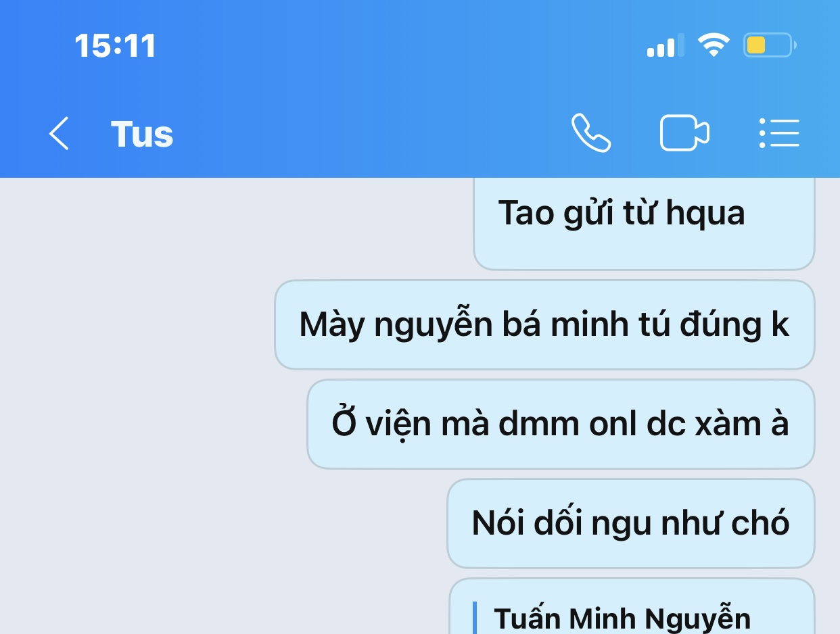The height and width of the screenshot is (634, 840).
Task: Select message "Mày nguyễn bá minh tú đúng k"
Action: tap(544, 325)
